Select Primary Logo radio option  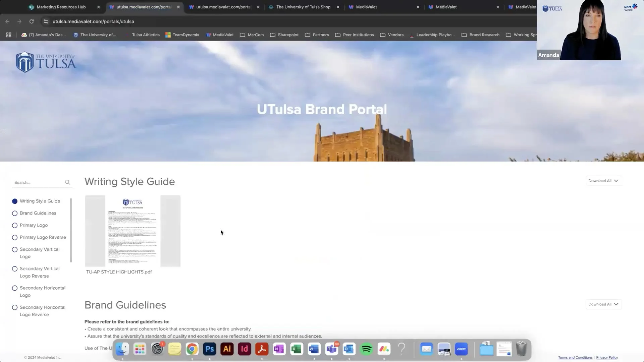[x=15, y=226]
